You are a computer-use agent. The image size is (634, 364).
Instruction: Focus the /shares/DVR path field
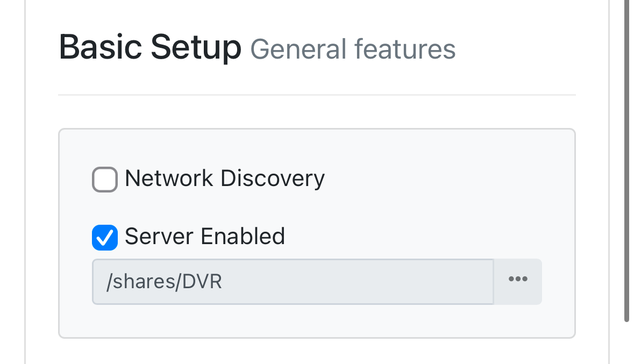click(293, 282)
